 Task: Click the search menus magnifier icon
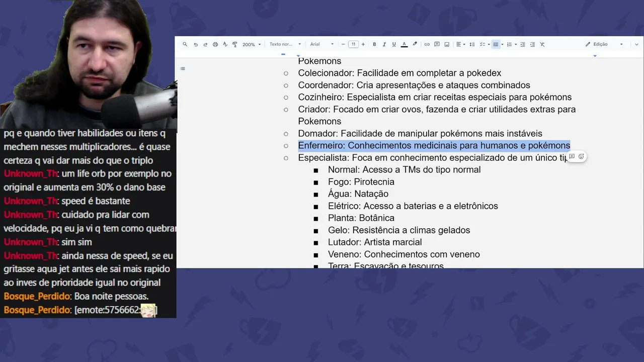(x=185, y=44)
